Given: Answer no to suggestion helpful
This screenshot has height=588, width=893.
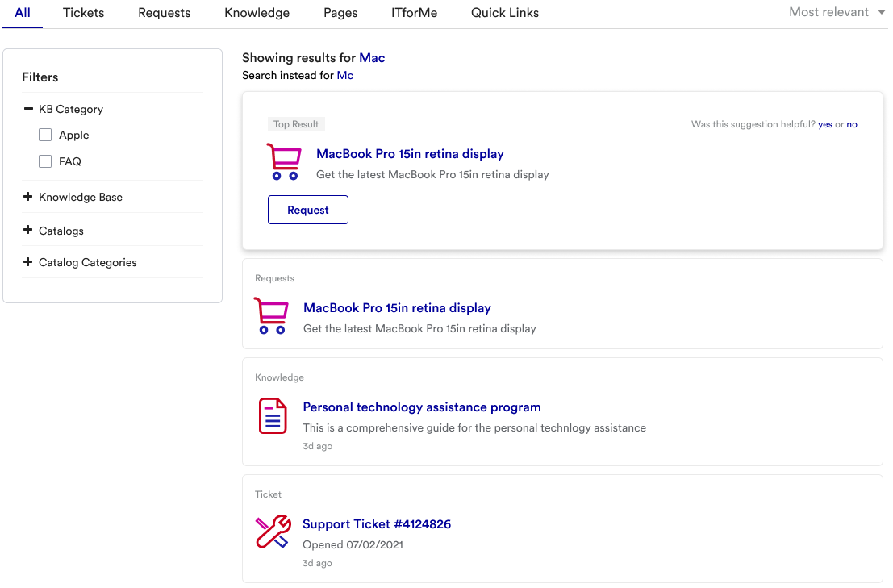Looking at the screenshot, I should [x=851, y=125].
